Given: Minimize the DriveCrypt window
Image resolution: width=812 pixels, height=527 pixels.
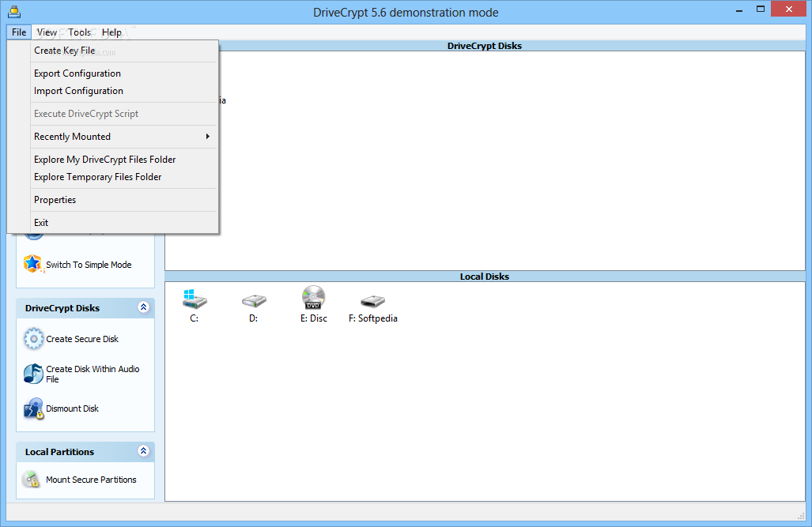Looking at the screenshot, I should point(739,9).
